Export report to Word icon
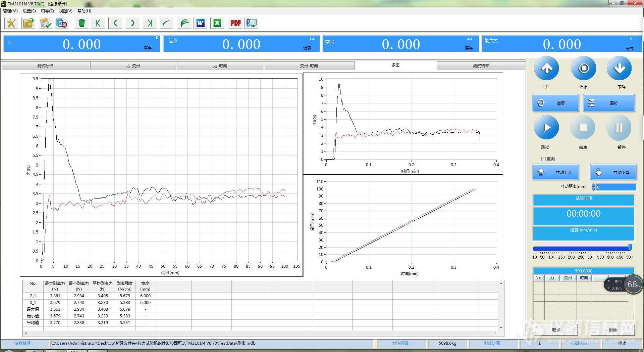644x352 pixels. [x=201, y=23]
